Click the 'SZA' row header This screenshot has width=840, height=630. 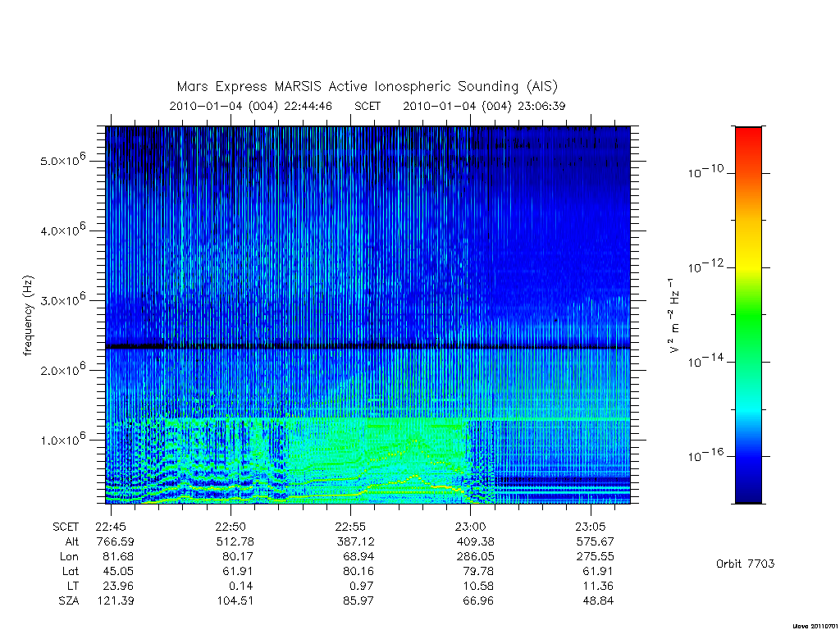click(69, 600)
